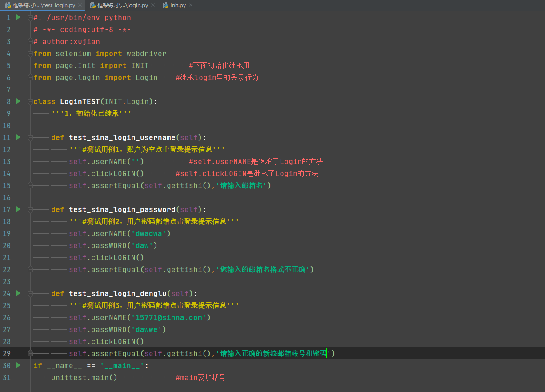Viewport: 545px width, 392px height.
Task: Click the string 'daw' in passWORD call
Action: [142, 246]
